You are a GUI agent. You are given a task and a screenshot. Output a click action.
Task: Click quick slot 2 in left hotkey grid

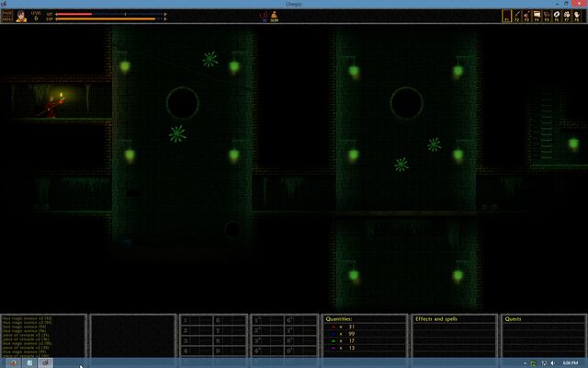(x=198, y=331)
